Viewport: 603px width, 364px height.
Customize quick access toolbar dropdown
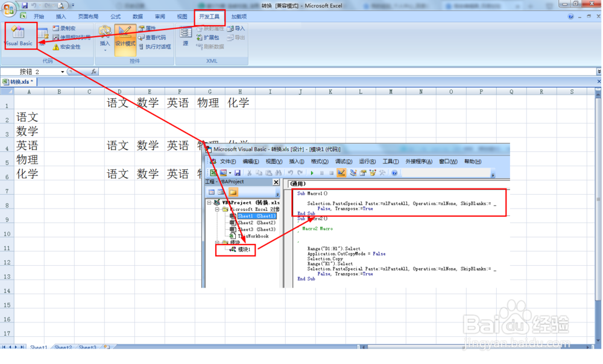(x=73, y=5)
